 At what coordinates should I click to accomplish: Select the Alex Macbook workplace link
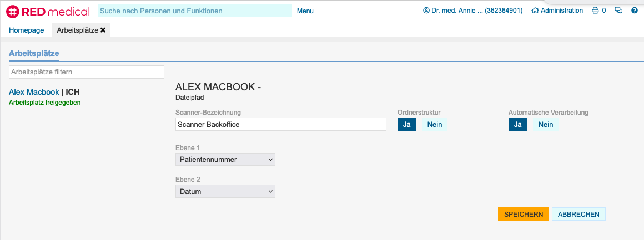click(34, 92)
